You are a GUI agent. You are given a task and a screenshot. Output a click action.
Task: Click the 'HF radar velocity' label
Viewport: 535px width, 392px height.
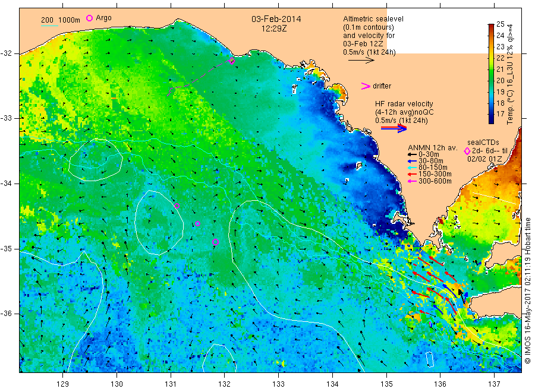pos(404,104)
